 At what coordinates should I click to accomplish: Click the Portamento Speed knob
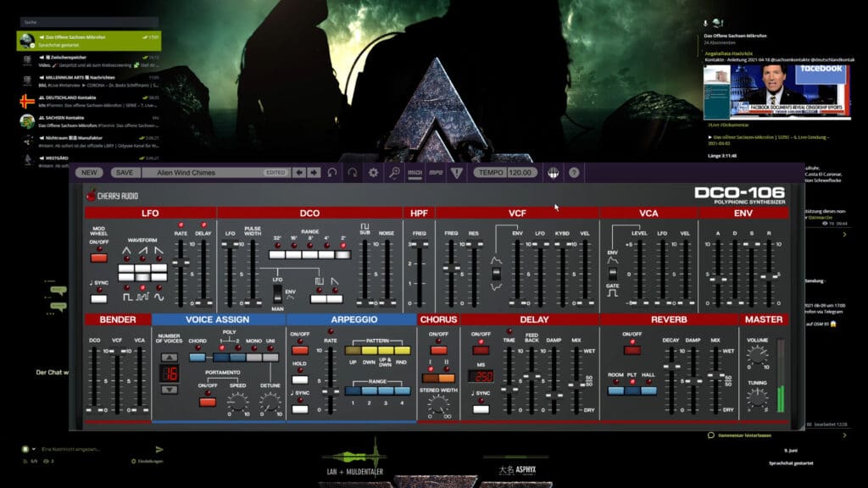237,402
